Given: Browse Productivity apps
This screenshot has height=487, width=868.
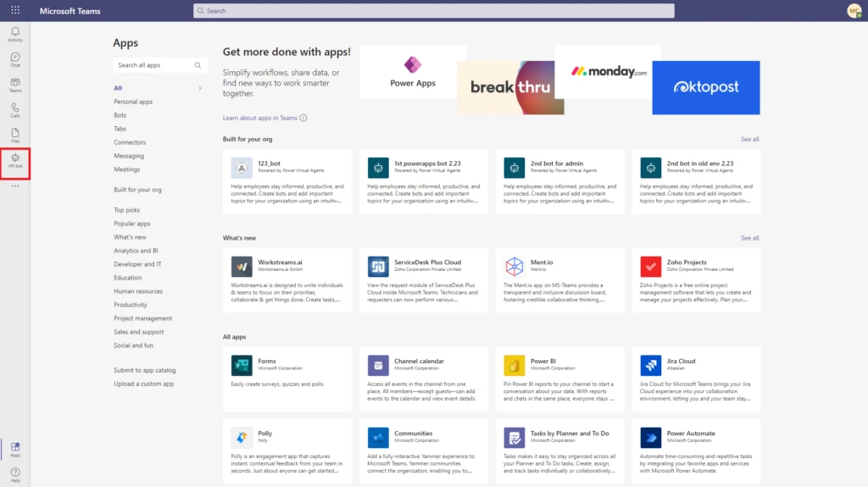Looking at the screenshot, I should point(131,305).
